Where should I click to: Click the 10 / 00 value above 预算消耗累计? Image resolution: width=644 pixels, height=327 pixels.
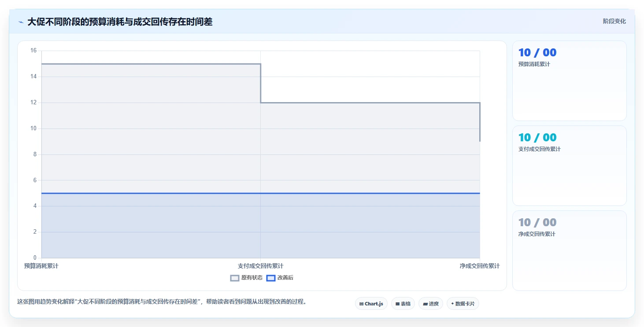537,53
